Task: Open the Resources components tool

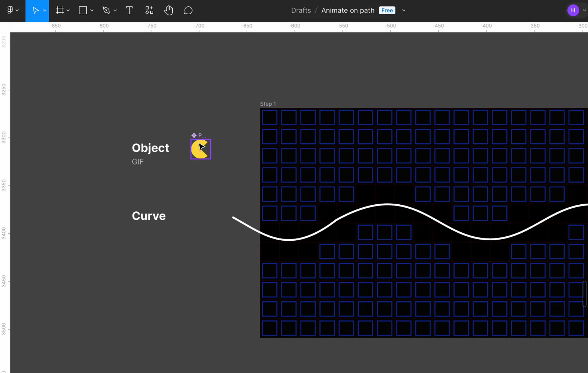Action: [149, 11]
